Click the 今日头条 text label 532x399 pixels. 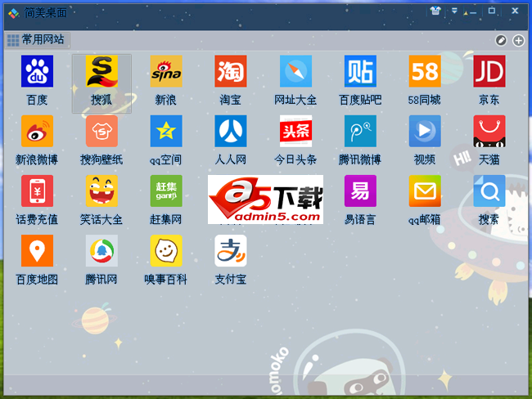pos(295,159)
